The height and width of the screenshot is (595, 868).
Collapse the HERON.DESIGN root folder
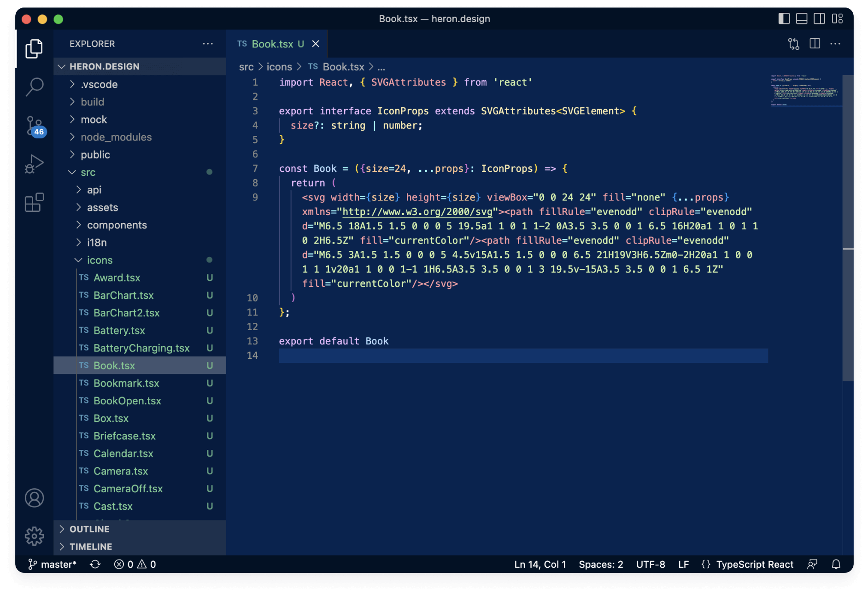click(140, 66)
